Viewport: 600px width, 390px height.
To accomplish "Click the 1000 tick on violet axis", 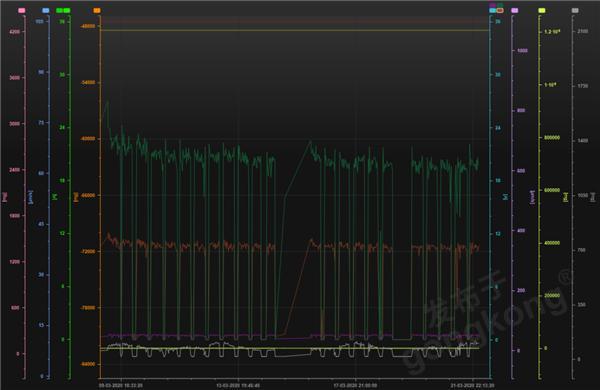I will tap(522, 51).
